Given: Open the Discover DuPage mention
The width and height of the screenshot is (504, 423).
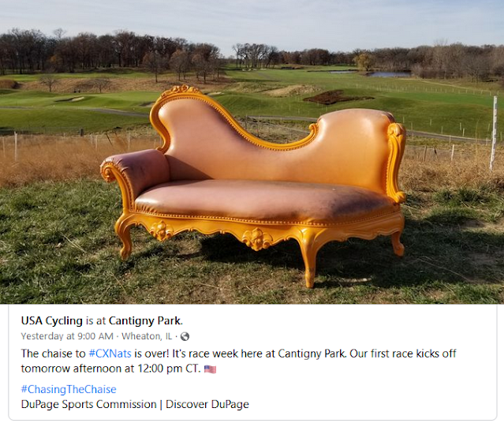Looking at the screenshot, I should (207, 404).
